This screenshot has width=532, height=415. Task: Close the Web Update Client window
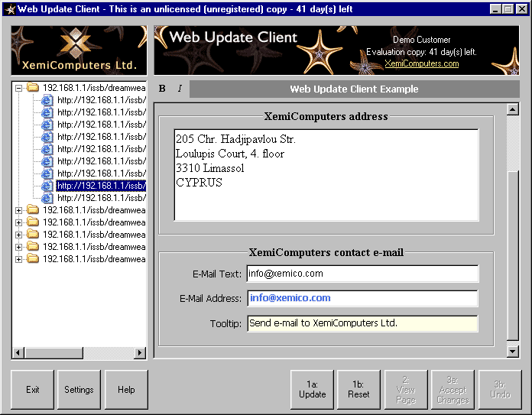(522, 9)
